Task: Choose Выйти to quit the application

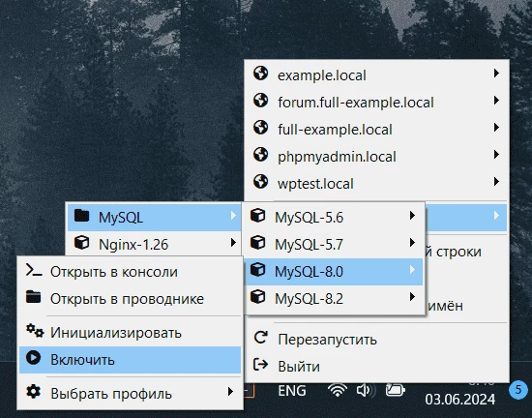Action: [376, 367]
